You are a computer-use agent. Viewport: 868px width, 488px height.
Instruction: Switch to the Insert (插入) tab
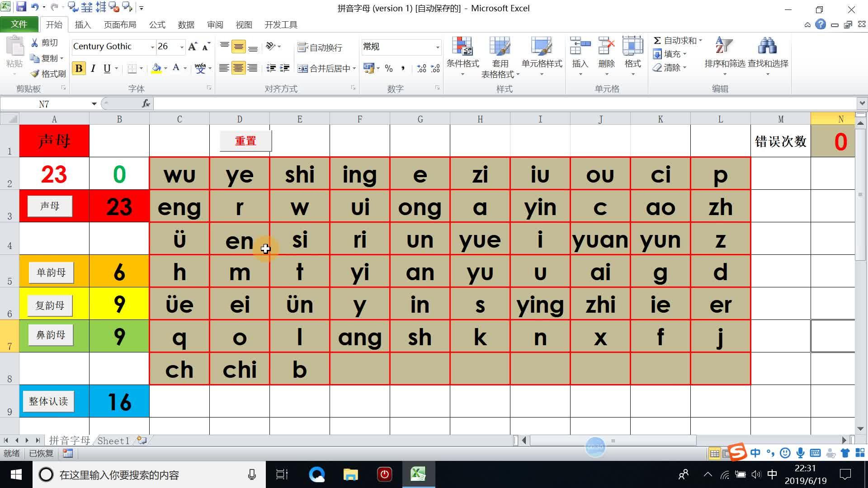tap(83, 25)
